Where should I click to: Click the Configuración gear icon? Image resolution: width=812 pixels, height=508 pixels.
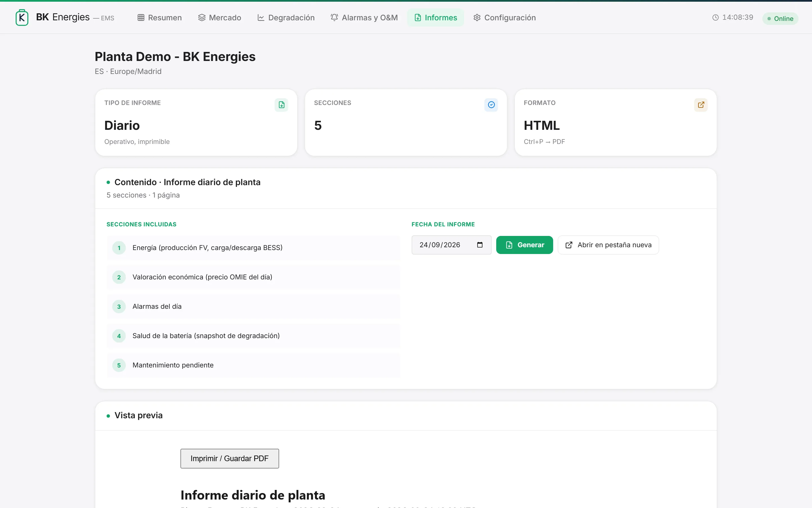(477, 17)
